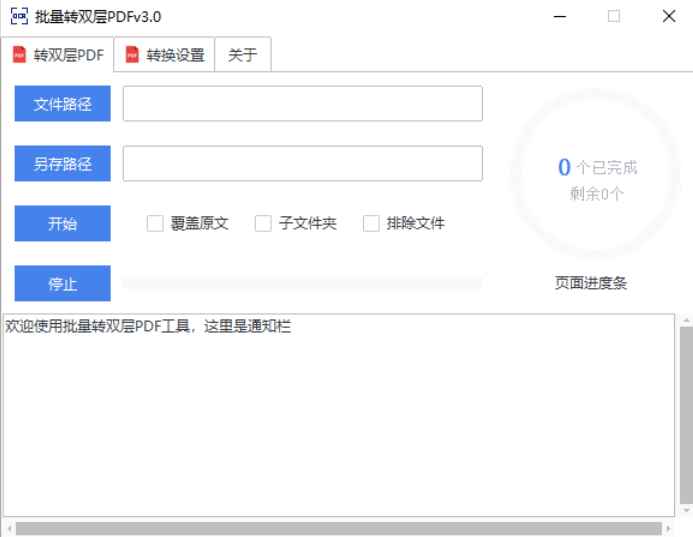The width and height of the screenshot is (693, 537).
Task: Check the 排除文件 option
Action: click(371, 223)
